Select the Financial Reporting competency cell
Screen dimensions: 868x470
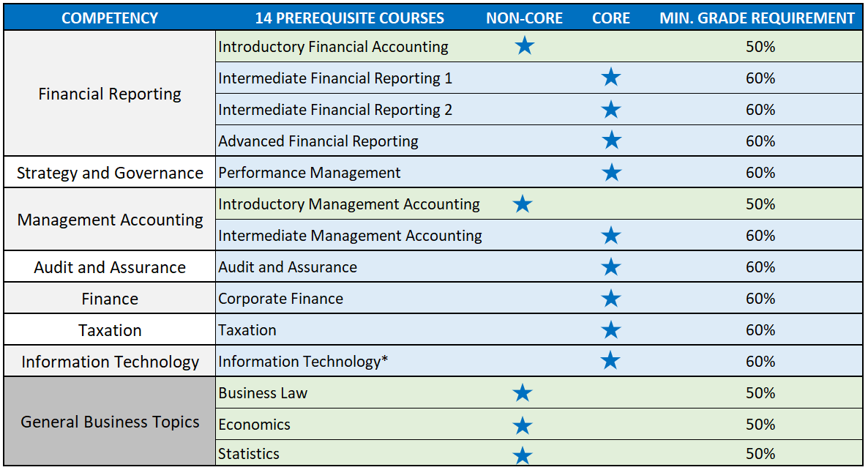click(110, 94)
